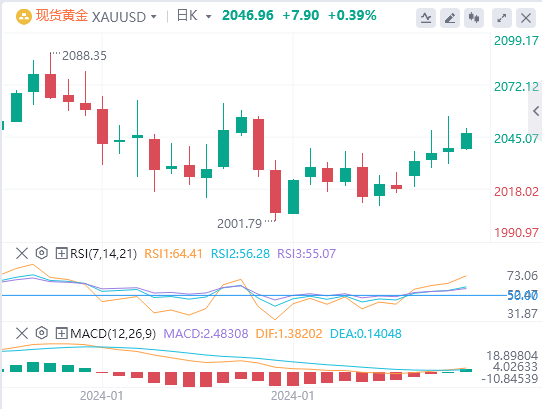Toggle the RSI plus expand box

point(61,254)
